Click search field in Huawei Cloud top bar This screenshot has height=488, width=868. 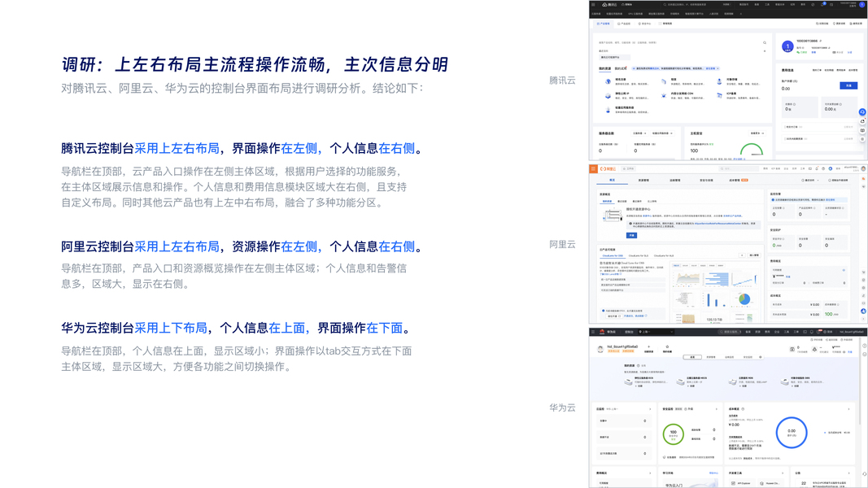pos(729,332)
